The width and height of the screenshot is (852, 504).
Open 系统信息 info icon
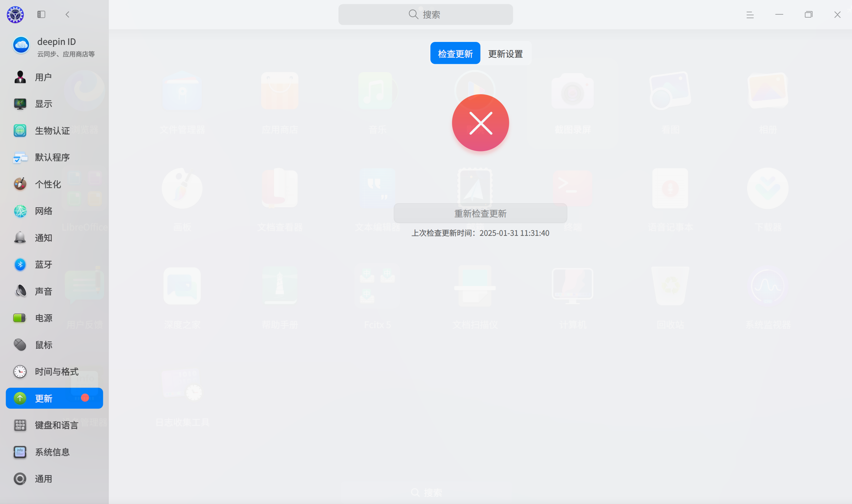20,452
